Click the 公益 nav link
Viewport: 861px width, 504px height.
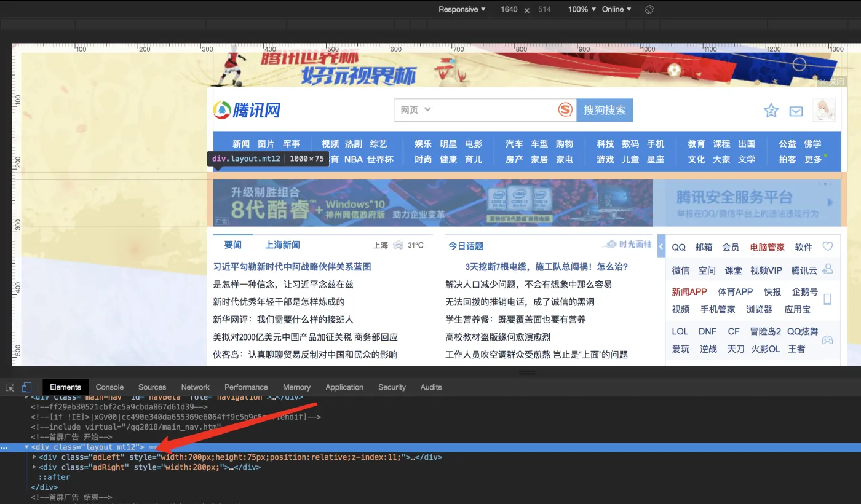pos(787,143)
